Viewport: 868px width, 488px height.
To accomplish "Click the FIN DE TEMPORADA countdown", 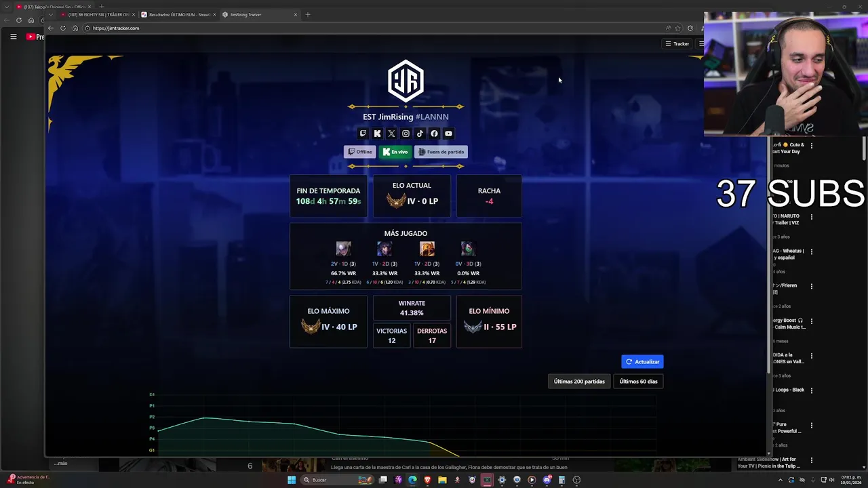I will tap(328, 201).
